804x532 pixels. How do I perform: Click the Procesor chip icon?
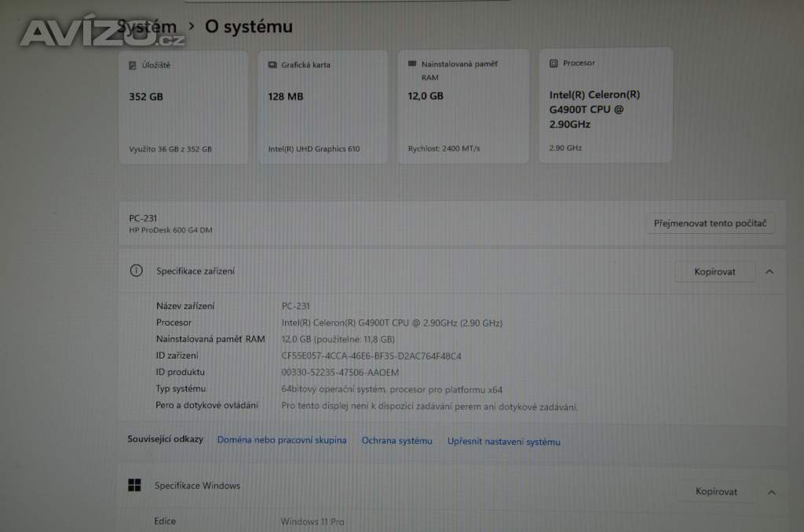click(553, 64)
